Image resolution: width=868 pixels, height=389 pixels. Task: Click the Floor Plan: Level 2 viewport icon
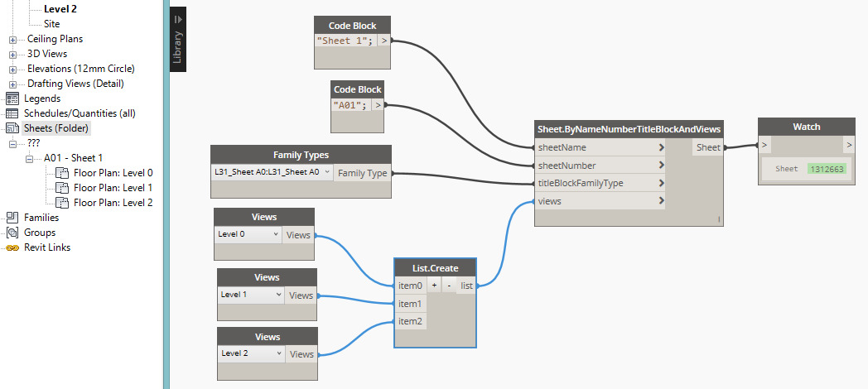pos(62,203)
